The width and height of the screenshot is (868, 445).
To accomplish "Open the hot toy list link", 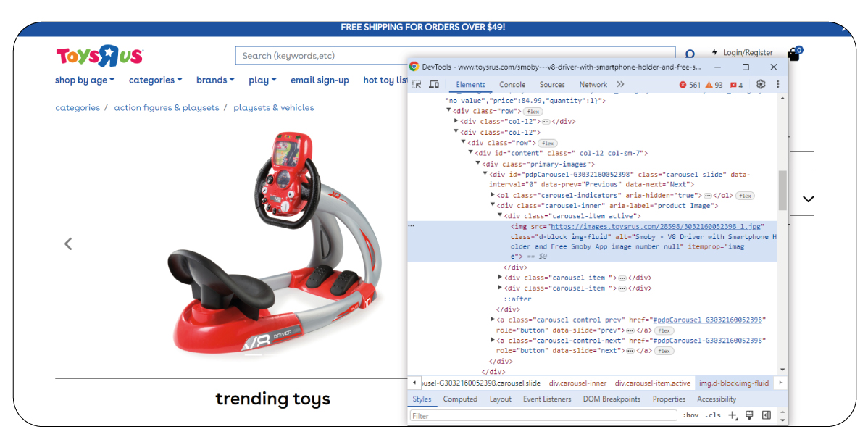I will tap(385, 80).
